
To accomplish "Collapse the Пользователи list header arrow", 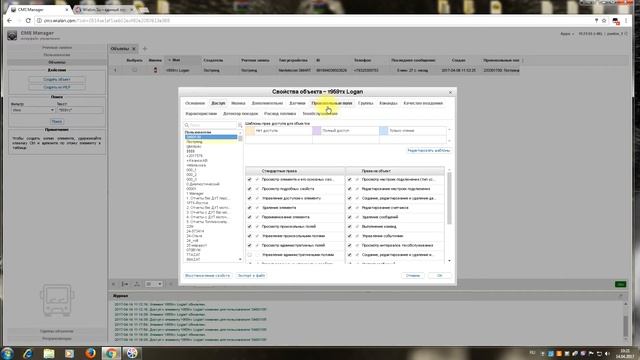I will click(240, 132).
